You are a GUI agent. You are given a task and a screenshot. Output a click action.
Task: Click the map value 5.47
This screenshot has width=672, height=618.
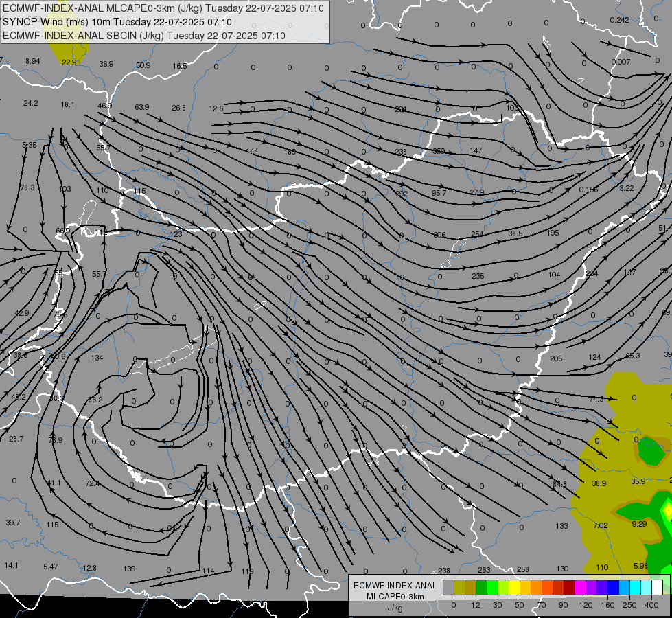tap(51, 566)
